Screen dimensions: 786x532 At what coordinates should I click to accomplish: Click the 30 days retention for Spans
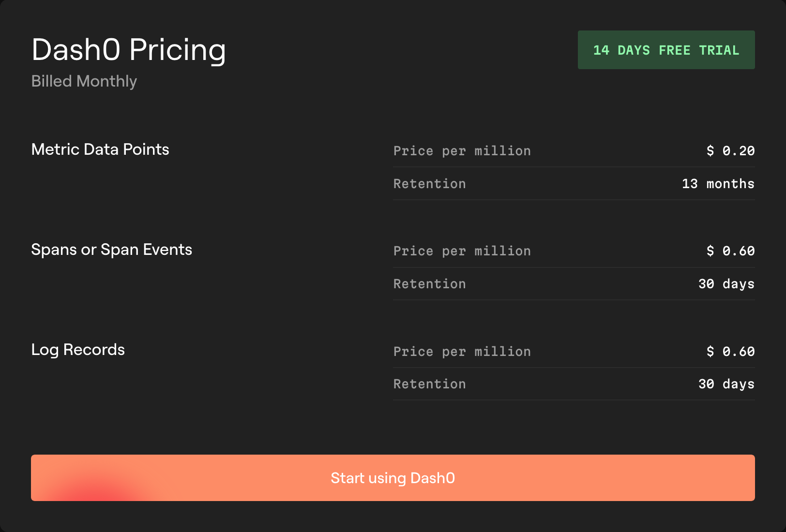(x=726, y=284)
